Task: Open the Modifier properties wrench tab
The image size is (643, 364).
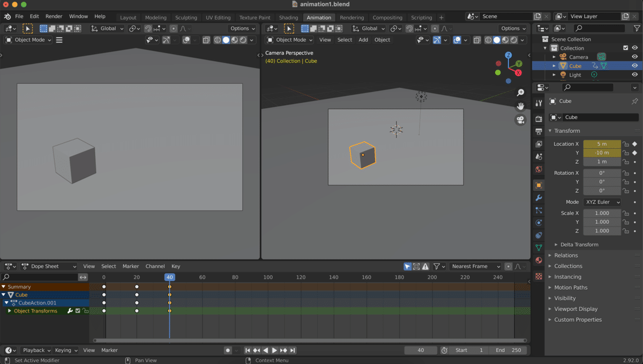Action: pos(539,198)
